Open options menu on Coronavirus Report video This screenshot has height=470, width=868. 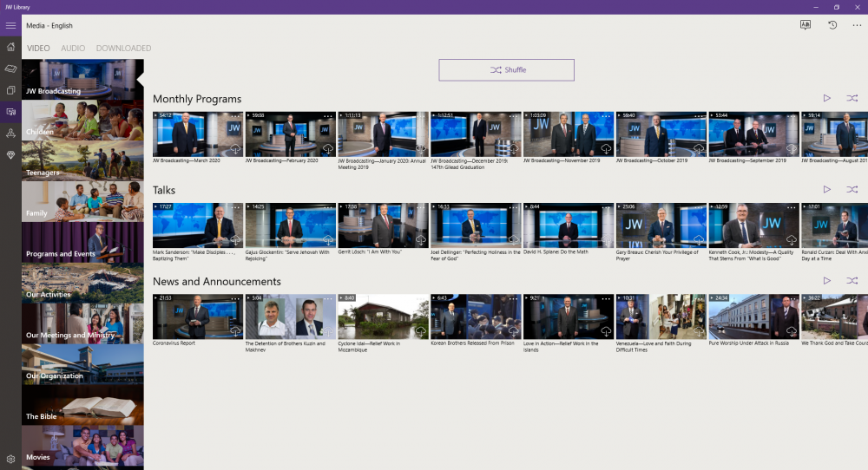[236, 298]
